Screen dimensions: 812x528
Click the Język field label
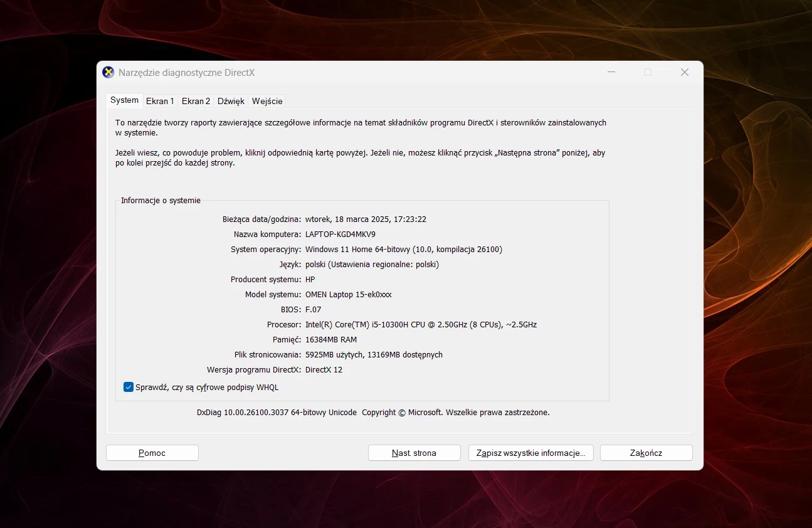pos(290,265)
